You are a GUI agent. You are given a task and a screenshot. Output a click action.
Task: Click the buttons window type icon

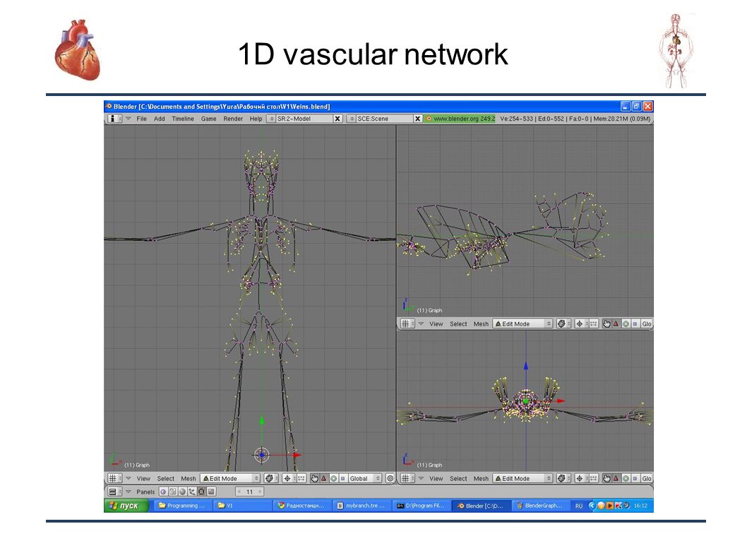tap(115, 492)
